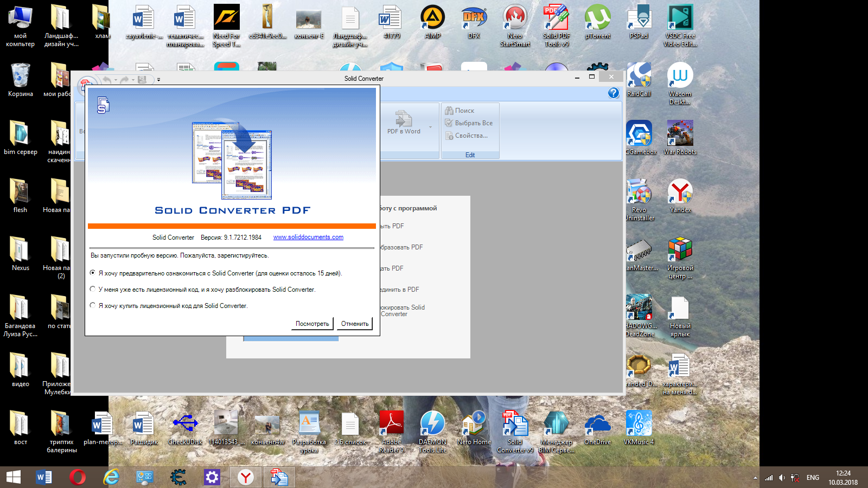Open the zayavlenie Word document icon
Screen dimensions: 868x488
click(x=144, y=22)
